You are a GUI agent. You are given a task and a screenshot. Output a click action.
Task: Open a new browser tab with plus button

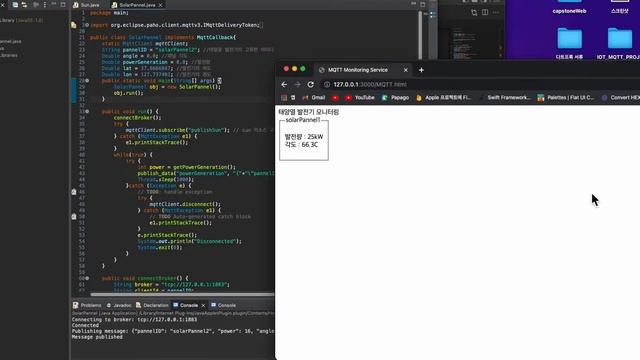[421, 70]
